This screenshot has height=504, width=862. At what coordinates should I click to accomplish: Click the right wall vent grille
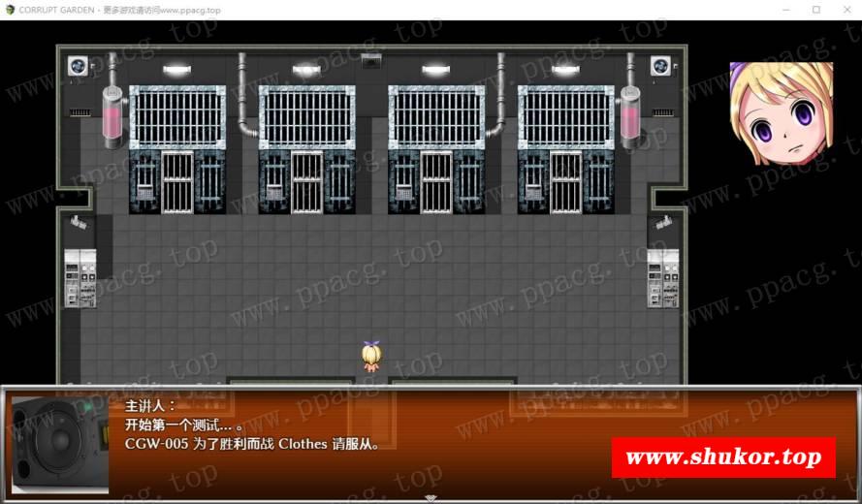point(662,112)
